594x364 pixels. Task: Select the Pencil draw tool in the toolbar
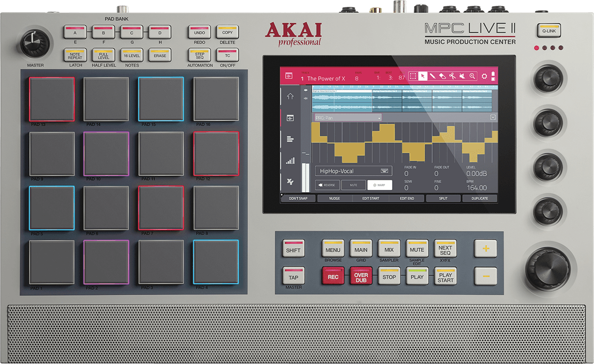click(433, 76)
